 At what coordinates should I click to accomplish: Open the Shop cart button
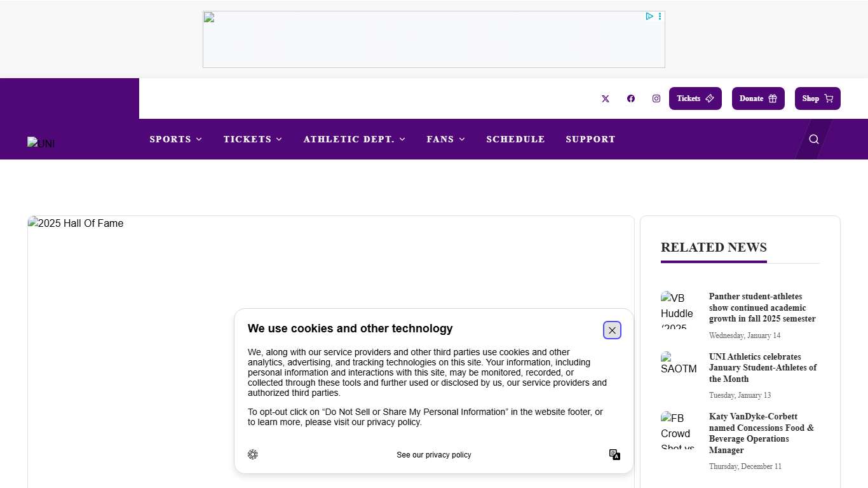pos(817,98)
